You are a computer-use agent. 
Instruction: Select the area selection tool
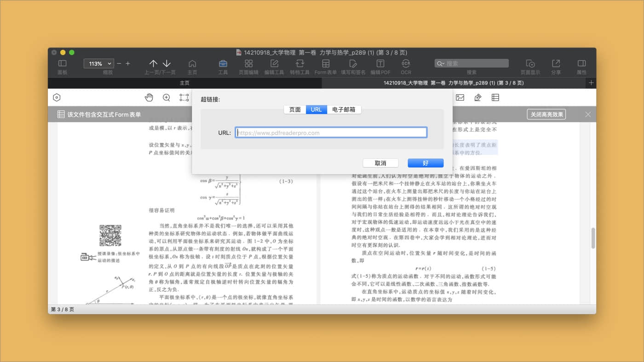click(184, 97)
